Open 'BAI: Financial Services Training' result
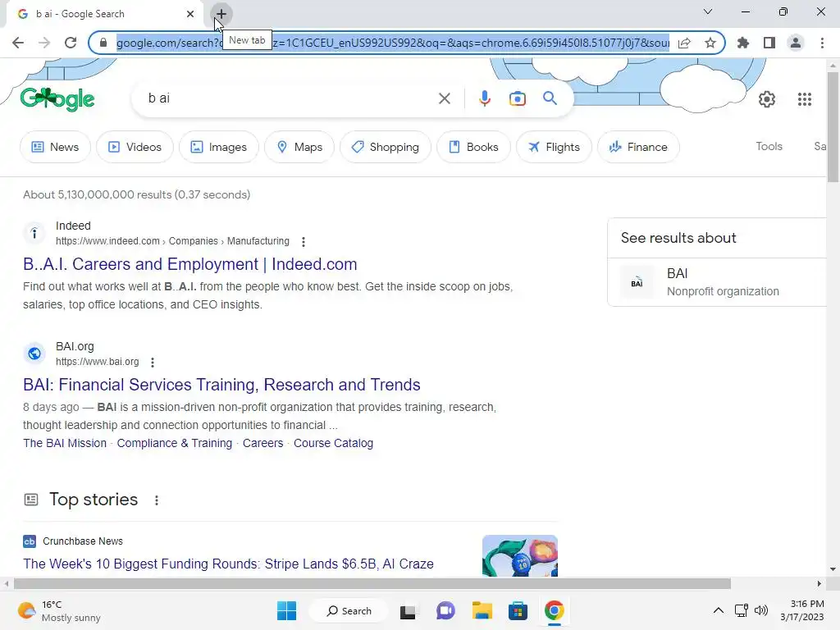This screenshot has width=840, height=630. (x=221, y=385)
